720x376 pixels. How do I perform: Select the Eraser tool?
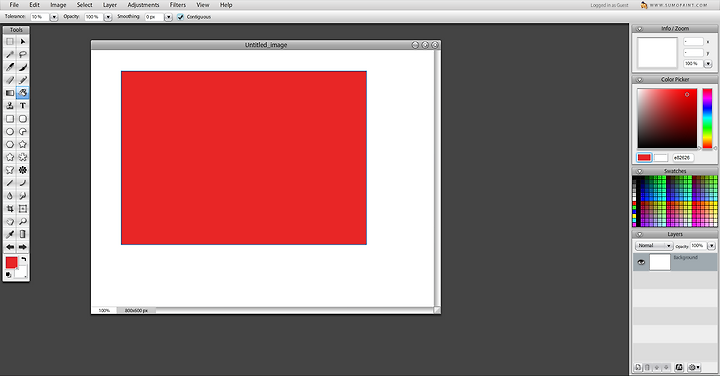click(x=10, y=80)
